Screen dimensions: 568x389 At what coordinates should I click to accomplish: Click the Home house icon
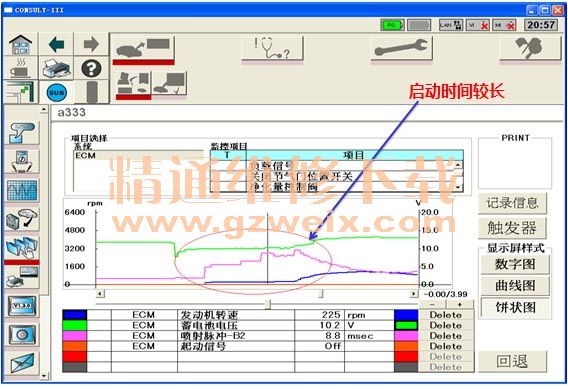21,44
